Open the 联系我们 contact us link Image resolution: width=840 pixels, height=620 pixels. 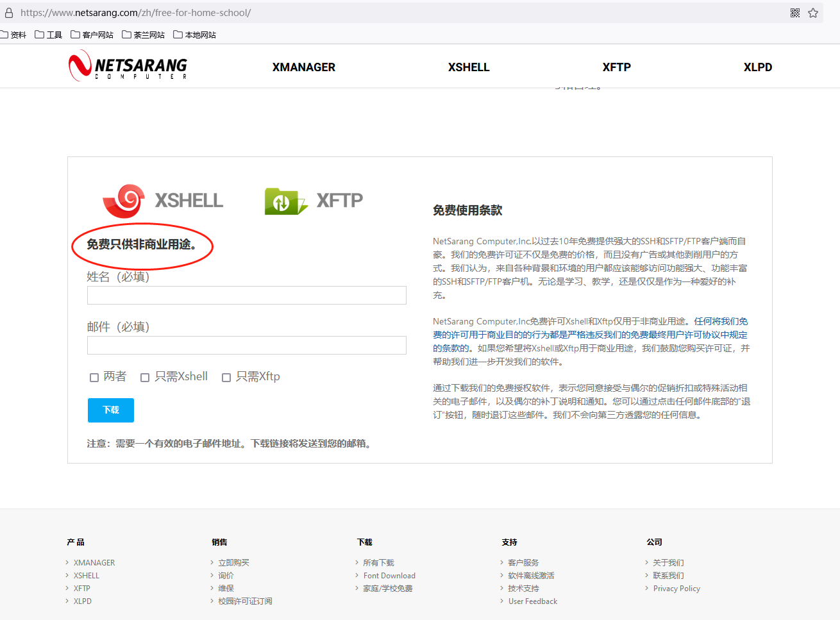[668, 576]
